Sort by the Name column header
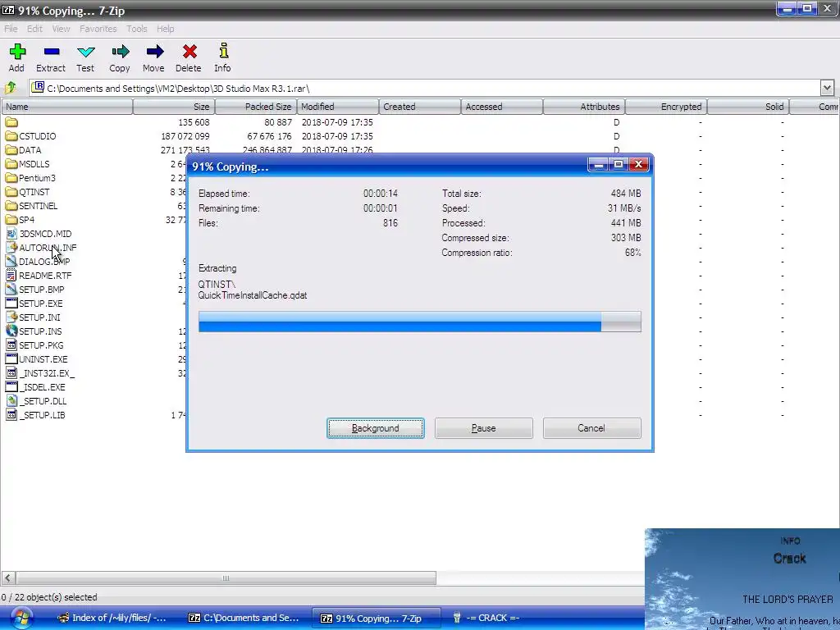Screen dimensions: 840x630 pyautogui.click(x=67, y=107)
